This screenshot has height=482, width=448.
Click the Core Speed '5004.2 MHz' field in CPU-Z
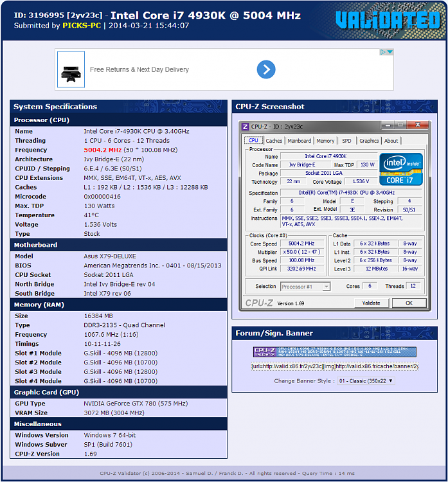click(302, 244)
